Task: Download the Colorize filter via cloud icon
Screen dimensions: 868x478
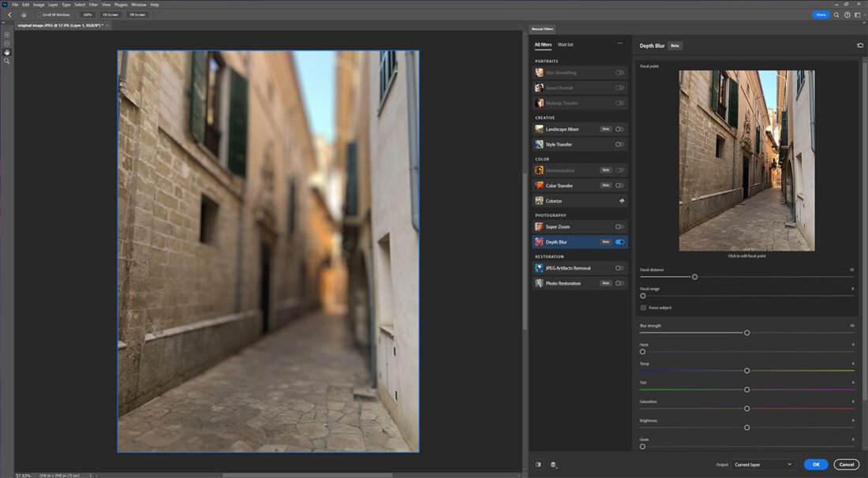Action: [622, 201]
